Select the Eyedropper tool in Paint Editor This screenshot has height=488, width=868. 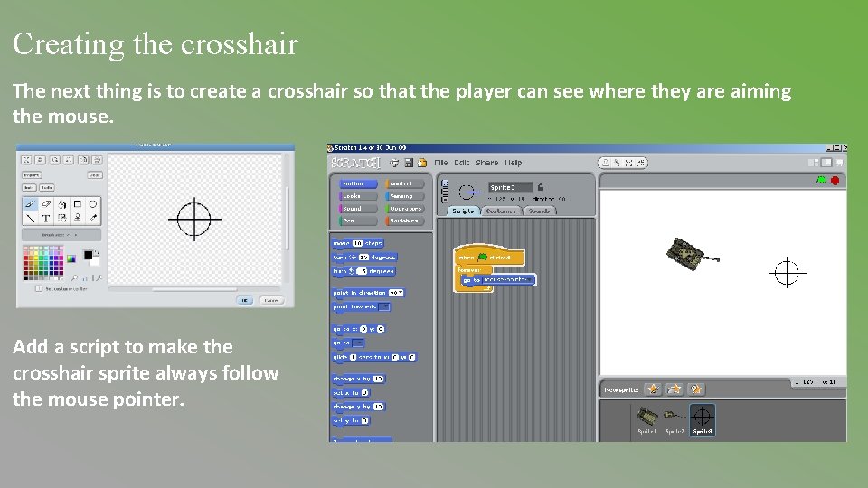click(x=93, y=218)
